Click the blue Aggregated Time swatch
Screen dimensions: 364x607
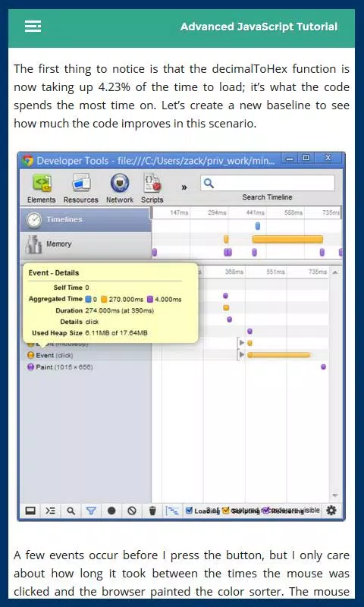click(88, 299)
